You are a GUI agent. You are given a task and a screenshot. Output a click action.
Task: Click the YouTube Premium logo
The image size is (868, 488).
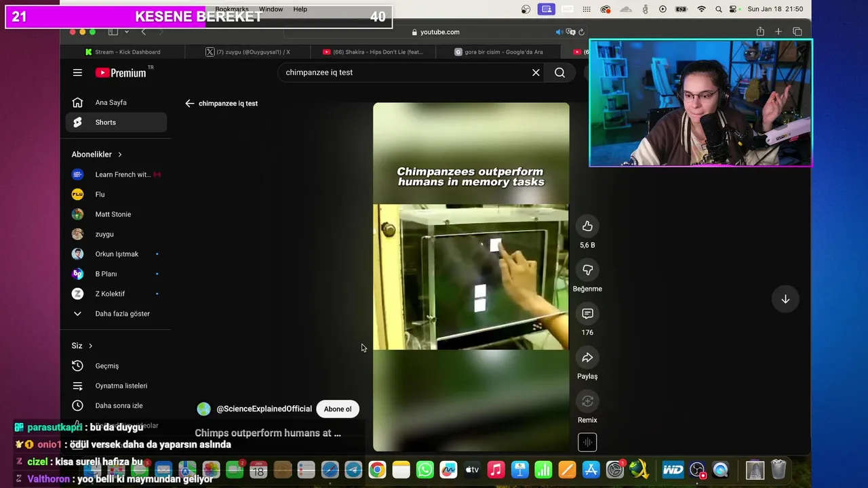pyautogui.click(x=121, y=73)
